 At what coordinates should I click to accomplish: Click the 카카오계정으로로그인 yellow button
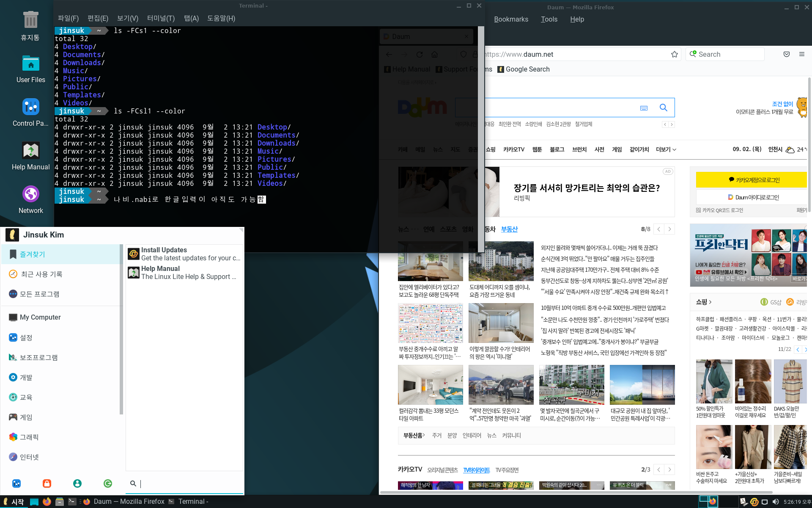[752, 179]
